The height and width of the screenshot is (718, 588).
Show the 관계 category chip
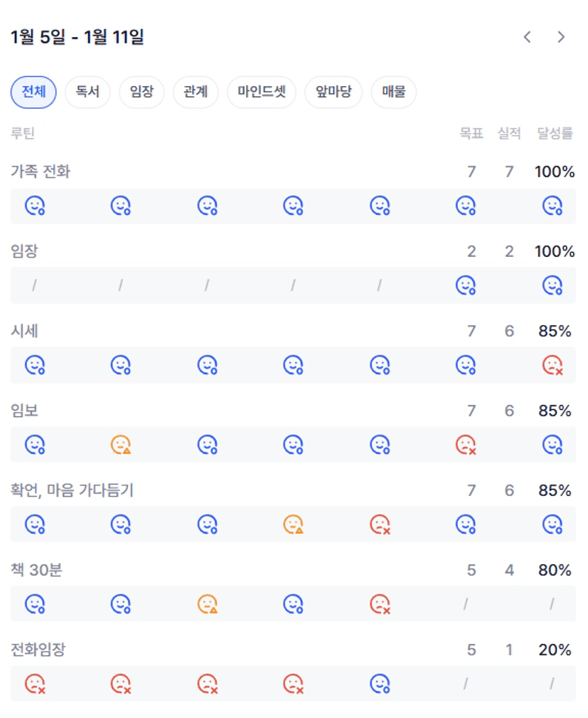196,93
